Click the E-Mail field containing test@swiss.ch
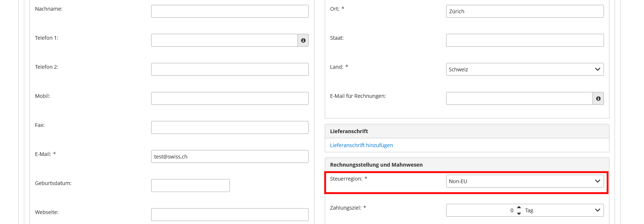This screenshot has width=644, height=224. tap(230, 157)
